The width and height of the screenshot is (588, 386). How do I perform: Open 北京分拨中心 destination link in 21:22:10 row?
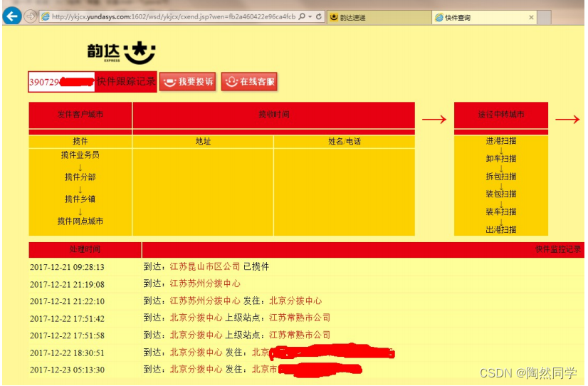(295, 301)
